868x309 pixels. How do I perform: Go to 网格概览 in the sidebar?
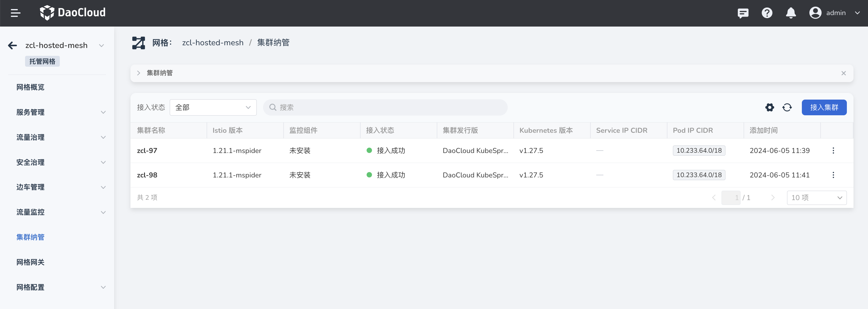[30, 87]
